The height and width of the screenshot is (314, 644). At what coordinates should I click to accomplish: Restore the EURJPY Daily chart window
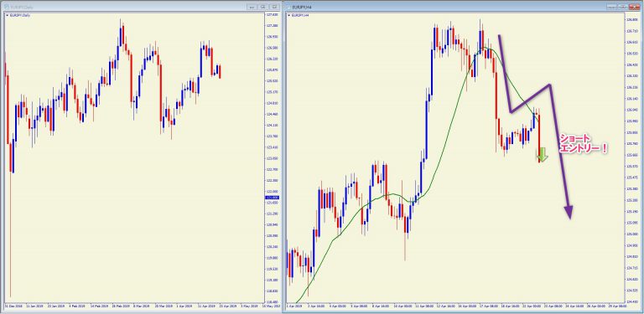click(x=263, y=7)
